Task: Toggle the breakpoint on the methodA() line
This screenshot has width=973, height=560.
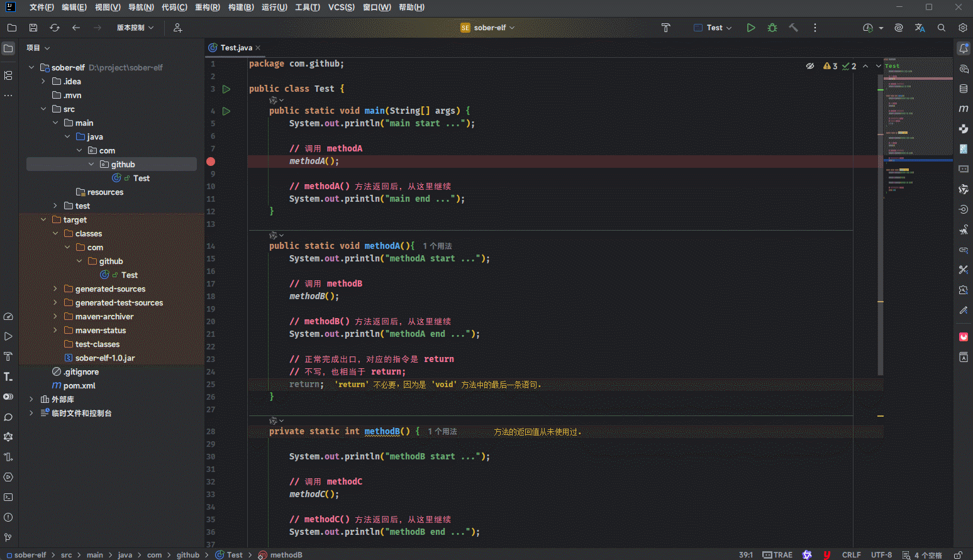Action: [211, 162]
